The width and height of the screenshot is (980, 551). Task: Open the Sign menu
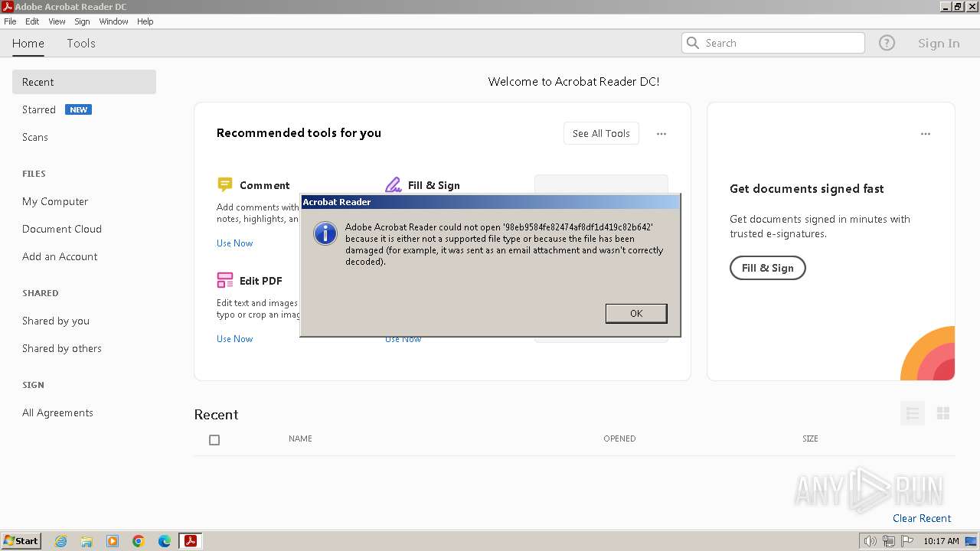click(x=82, y=21)
